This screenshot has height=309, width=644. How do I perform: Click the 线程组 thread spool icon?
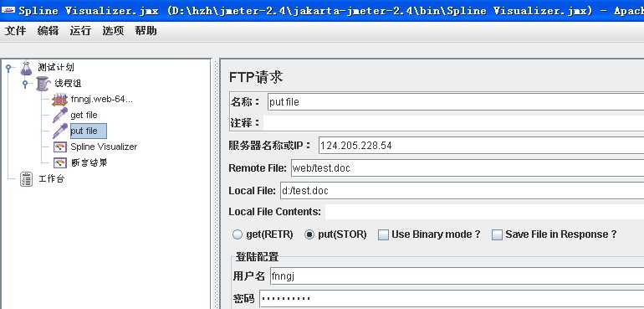43,84
